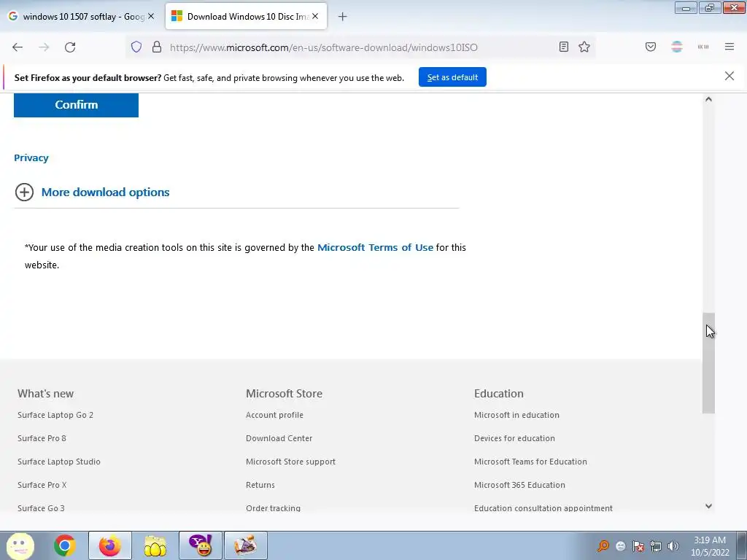The height and width of the screenshot is (560, 747).
Task: Bookmark this page with the star
Action: [x=584, y=47]
